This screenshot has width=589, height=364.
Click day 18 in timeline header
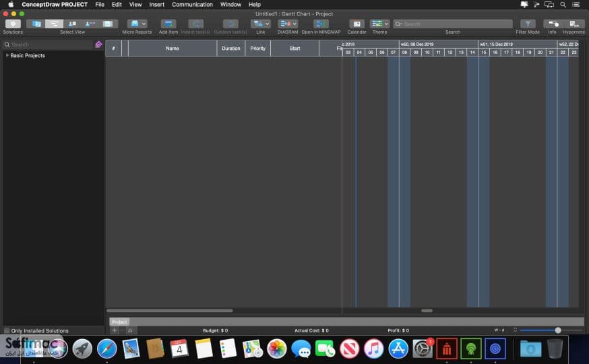[518, 52]
